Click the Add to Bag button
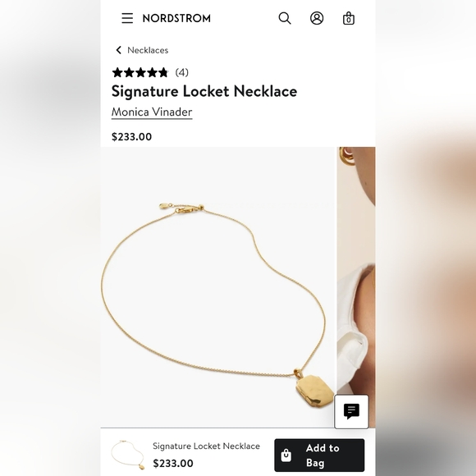This screenshot has width=476, height=476. coord(319,455)
